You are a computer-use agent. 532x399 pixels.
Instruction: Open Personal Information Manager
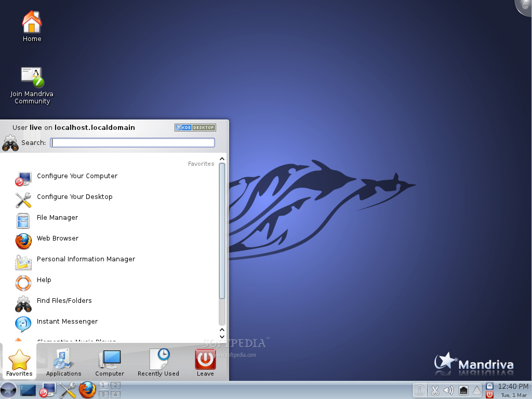pos(86,259)
